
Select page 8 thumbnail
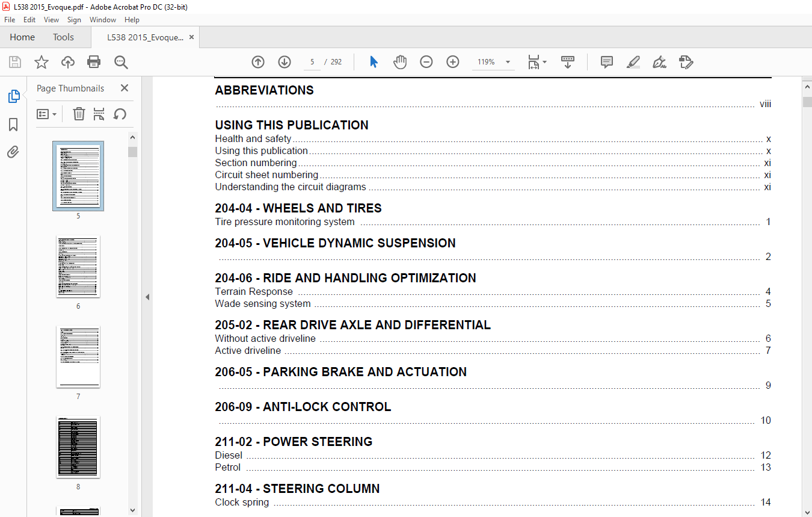[x=78, y=447]
